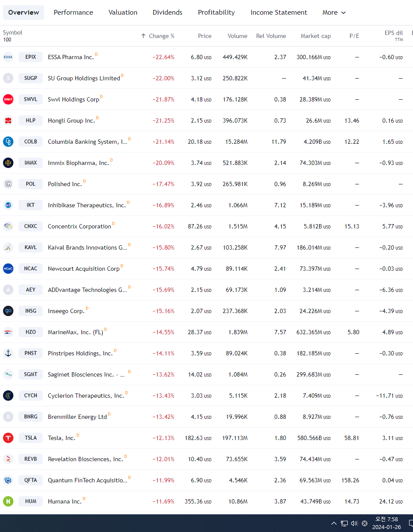413x532 pixels.
Task: Open the taskbar clock showing 7:58
Action: (x=387, y=523)
